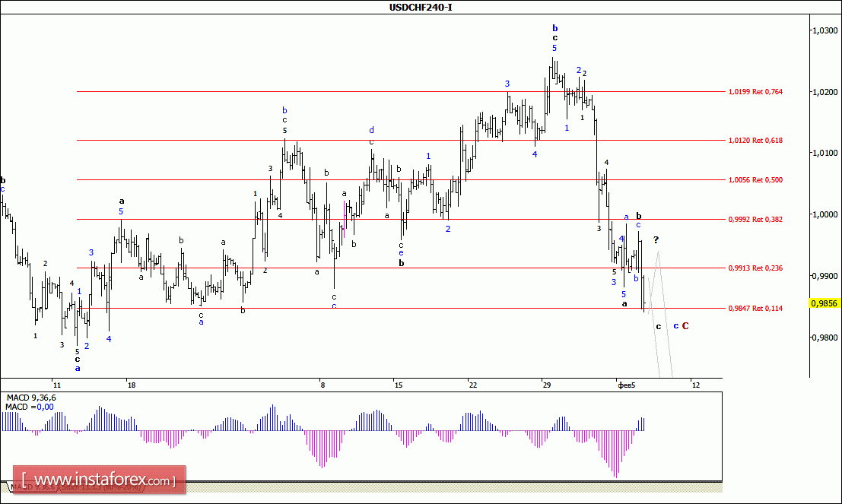Click the 1,0000 price axis value

pyautogui.click(x=825, y=214)
